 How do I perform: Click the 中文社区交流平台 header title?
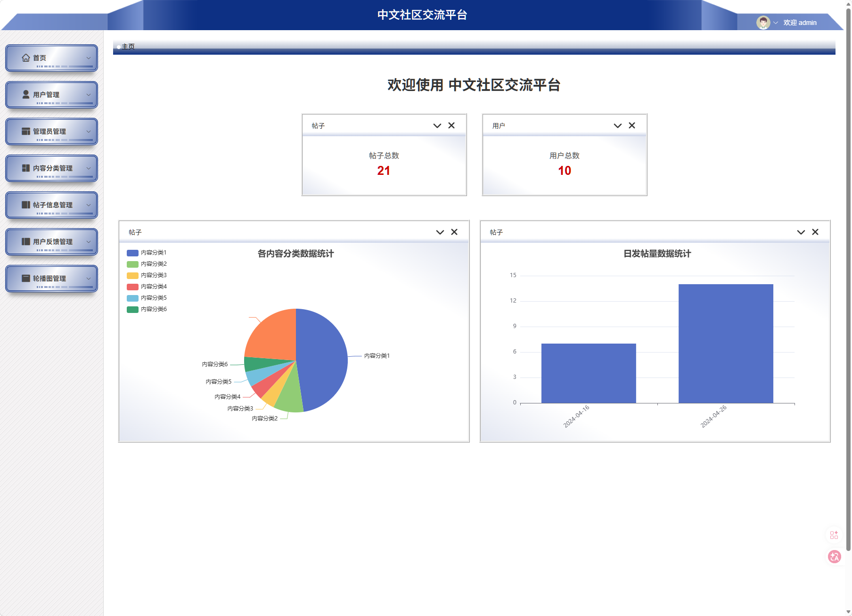[422, 15]
